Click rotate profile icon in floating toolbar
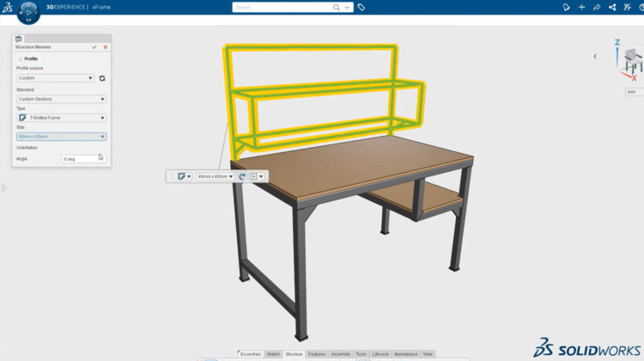Image resolution: width=644 pixels, height=361 pixels. point(242,176)
